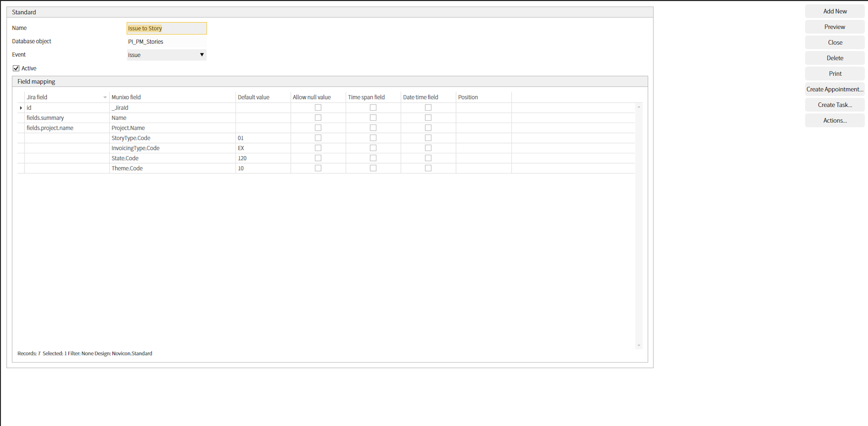Open the Preview button
This screenshot has height=426, width=868.
pyautogui.click(x=834, y=27)
